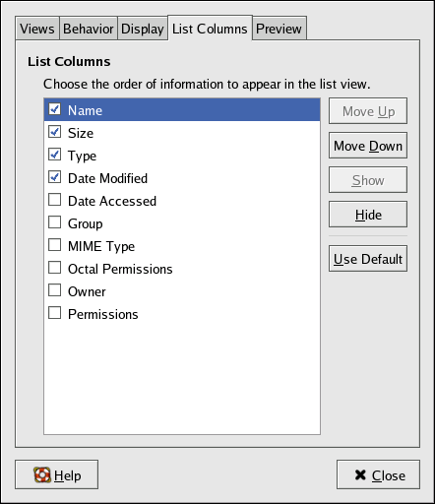
Task: Check the Permissions column checkbox
Action: coord(54,313)
